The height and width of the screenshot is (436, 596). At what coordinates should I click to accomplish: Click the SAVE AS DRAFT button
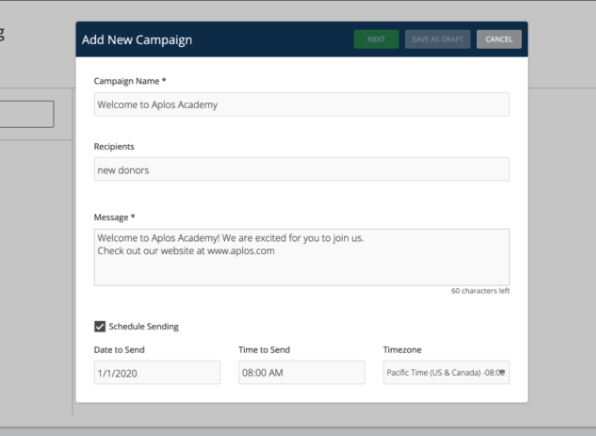(437, 40)
